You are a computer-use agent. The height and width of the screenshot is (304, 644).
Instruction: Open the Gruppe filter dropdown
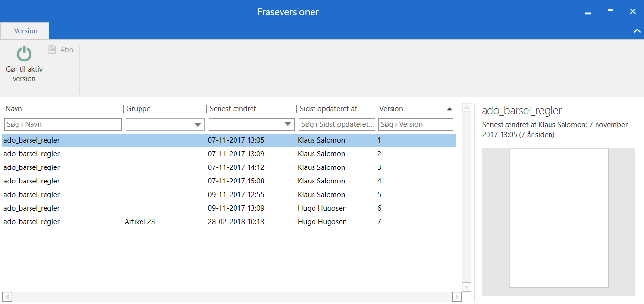coord(198,125)
